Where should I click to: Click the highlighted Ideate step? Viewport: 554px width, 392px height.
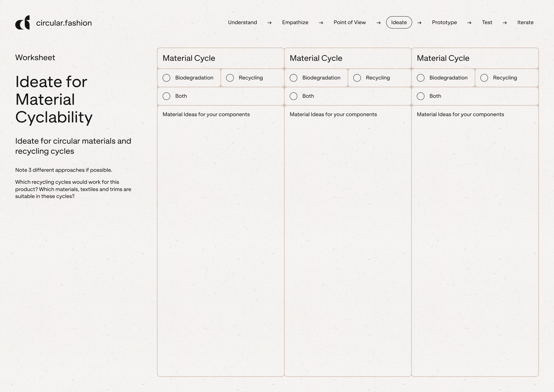pyautogui.click(x=399, y=23)
